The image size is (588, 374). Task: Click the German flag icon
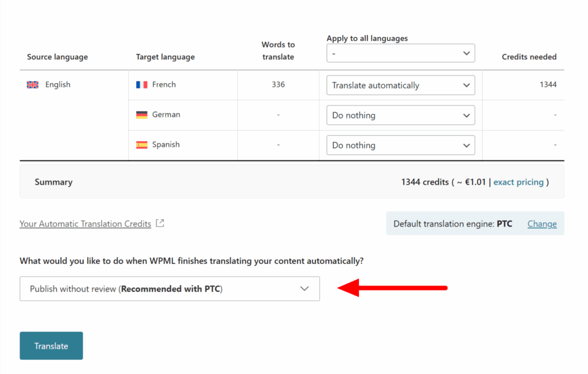[x=142, y=114]
